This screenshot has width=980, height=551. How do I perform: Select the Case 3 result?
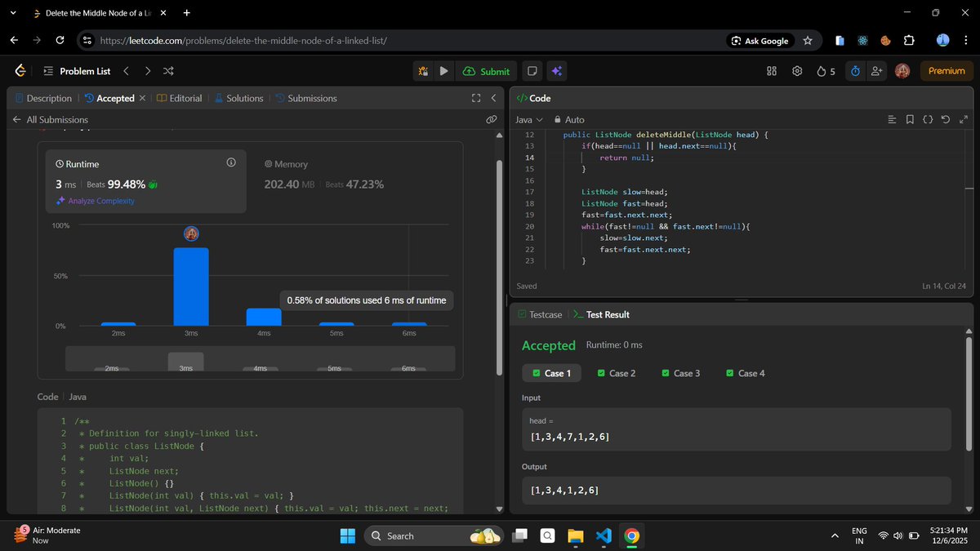click(681, 373)
